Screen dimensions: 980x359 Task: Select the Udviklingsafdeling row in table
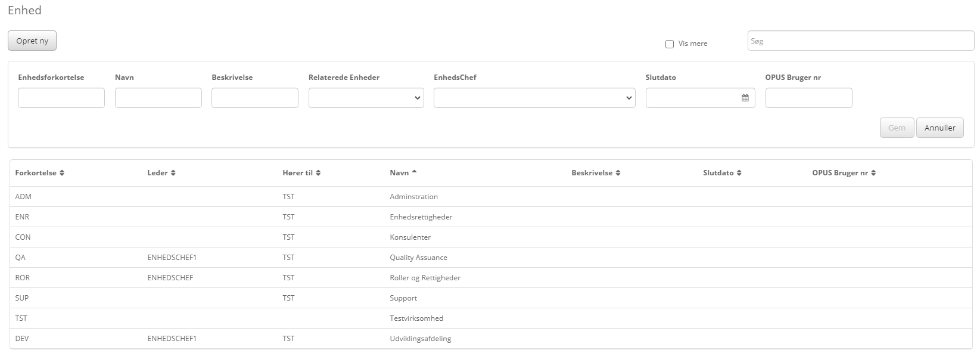coord(420,339)
